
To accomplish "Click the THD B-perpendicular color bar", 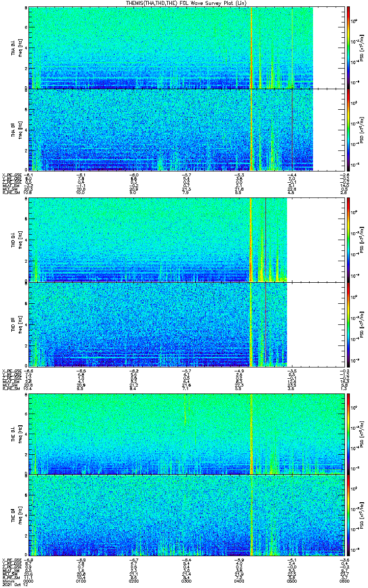I will (348, 239).
